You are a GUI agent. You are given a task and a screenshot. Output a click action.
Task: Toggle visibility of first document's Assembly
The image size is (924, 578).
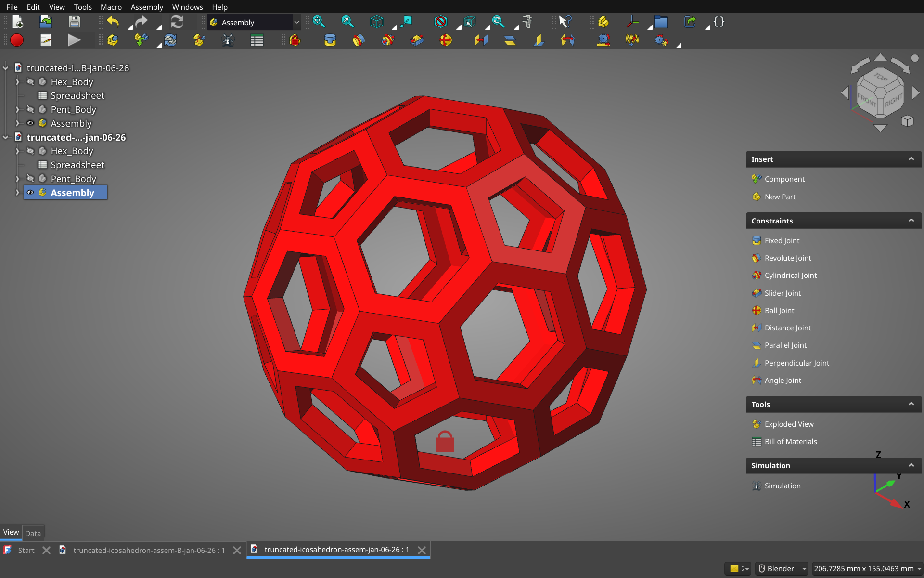[x=30, y=123]
